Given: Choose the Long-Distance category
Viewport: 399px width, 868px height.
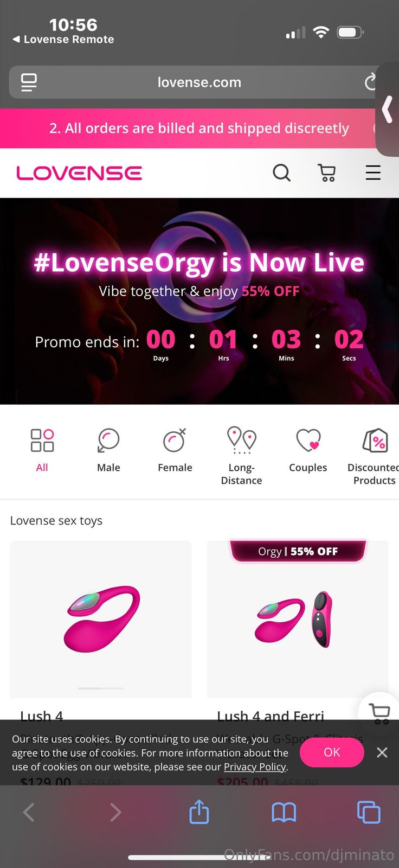Looking at the screenshot, I should pos(241,456).
